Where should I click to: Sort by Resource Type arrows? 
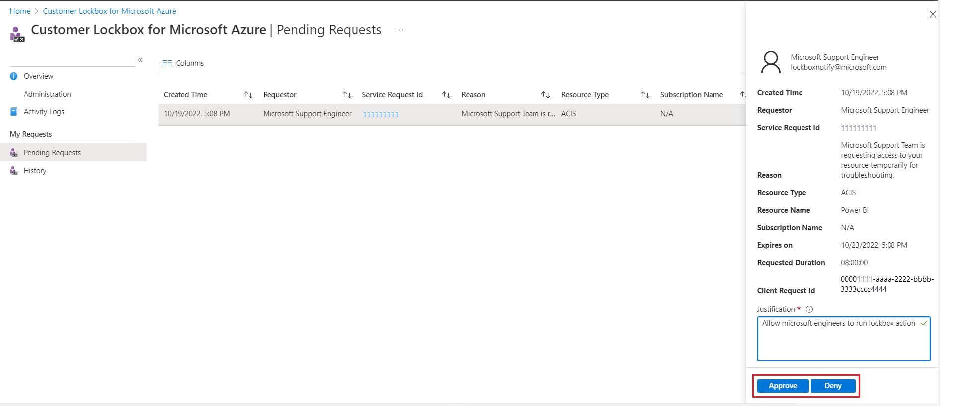coord(645,95)
